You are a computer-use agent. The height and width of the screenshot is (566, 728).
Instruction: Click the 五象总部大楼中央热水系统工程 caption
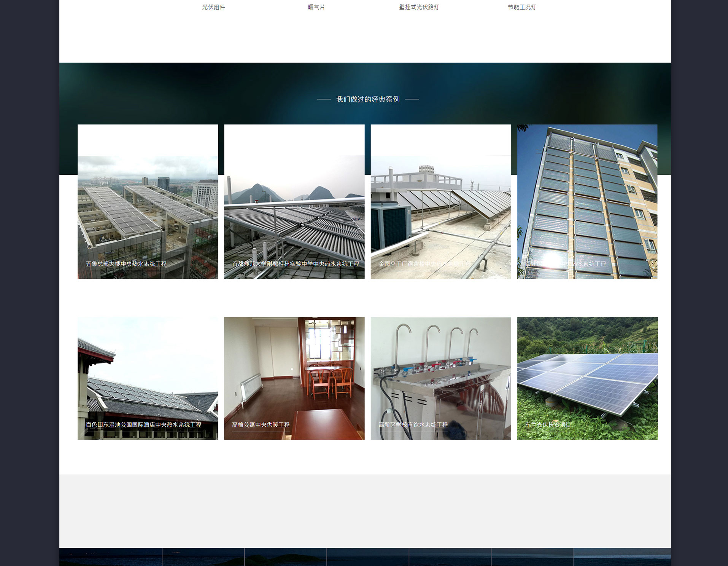click(126, 264)
